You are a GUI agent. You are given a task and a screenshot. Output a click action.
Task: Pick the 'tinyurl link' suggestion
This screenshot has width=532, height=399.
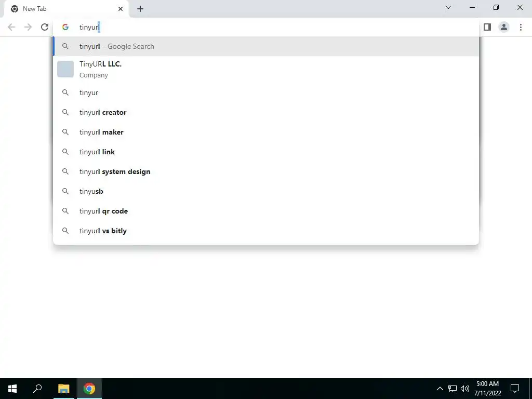tap(266, 152)
